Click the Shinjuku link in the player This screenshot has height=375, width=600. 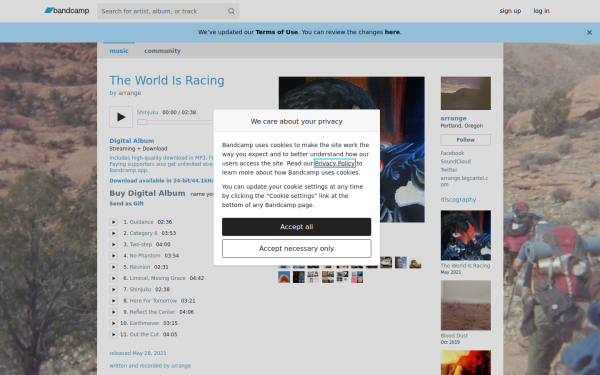tap(147, 112)
